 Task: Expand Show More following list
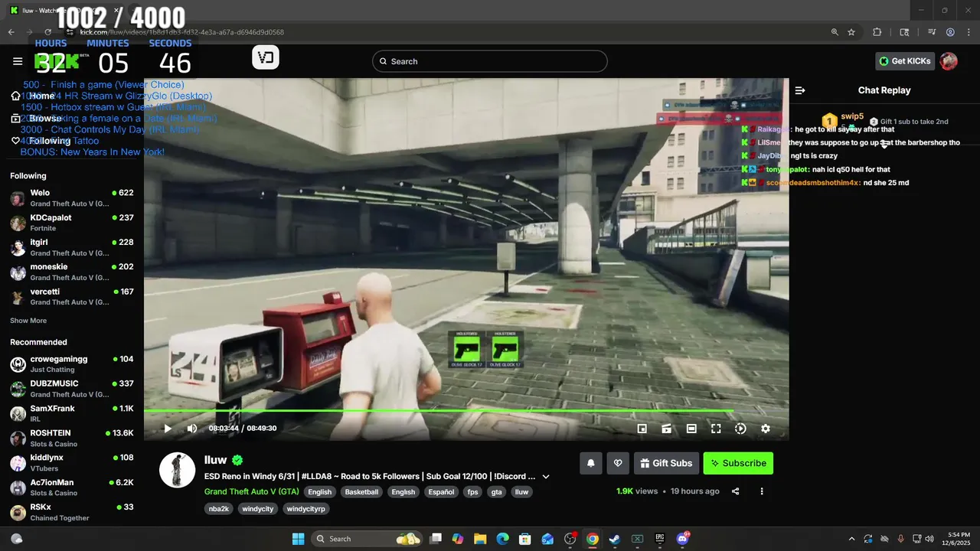click(28, 321)
